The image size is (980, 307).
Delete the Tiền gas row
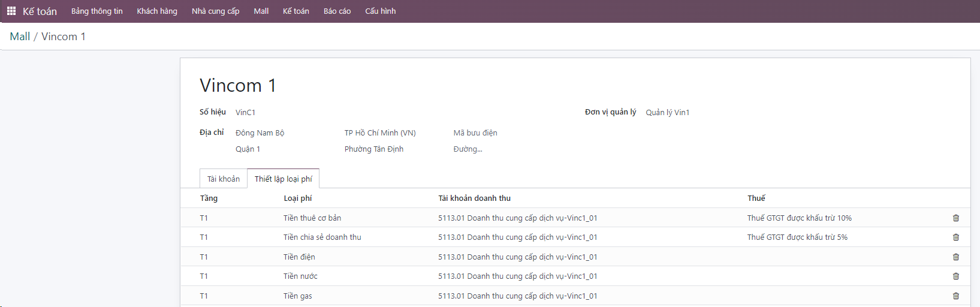956,296
